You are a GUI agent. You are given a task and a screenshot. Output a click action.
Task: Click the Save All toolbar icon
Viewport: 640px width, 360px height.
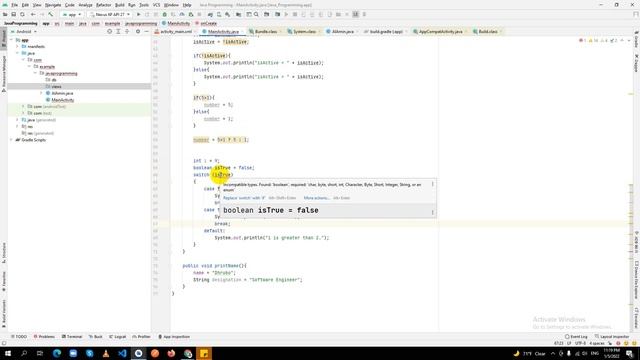tap(13, 14)
